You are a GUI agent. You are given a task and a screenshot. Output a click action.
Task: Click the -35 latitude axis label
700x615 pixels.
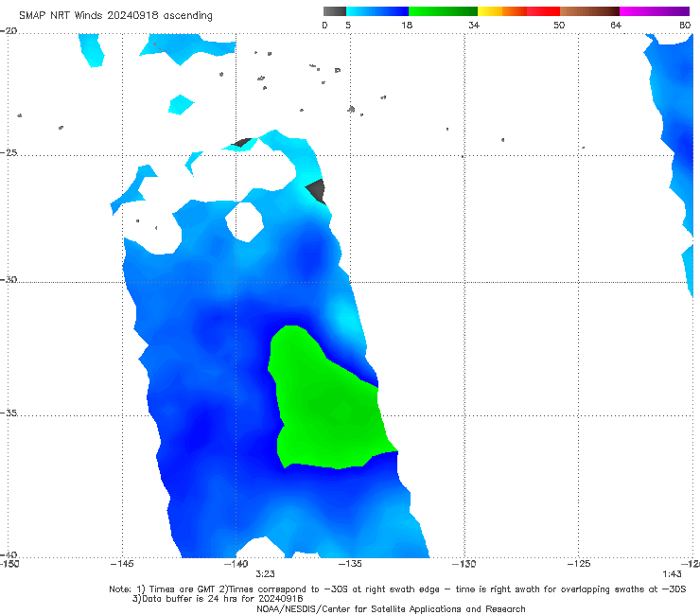pyautogui.click(x=9, y=413)
